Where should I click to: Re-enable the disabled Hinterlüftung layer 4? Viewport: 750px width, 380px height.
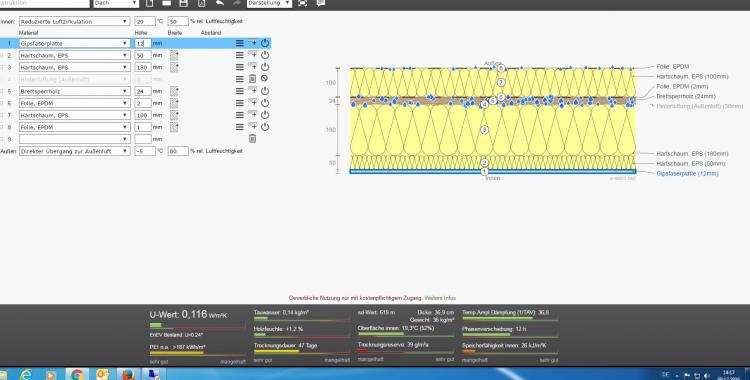(x=265, y=78)
